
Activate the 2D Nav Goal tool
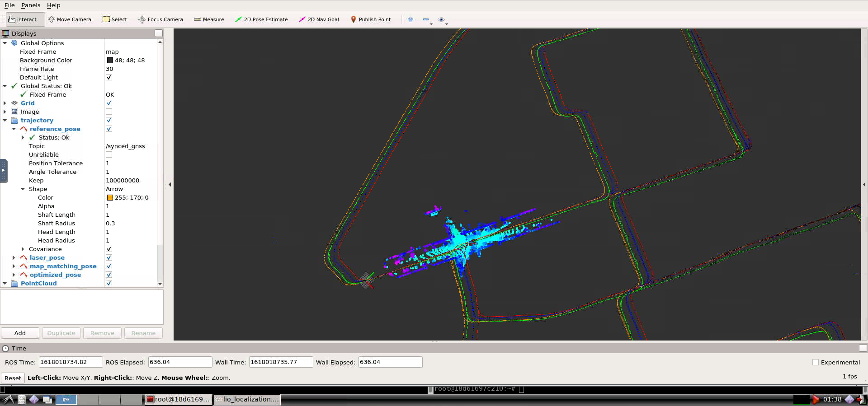(319, 19)
